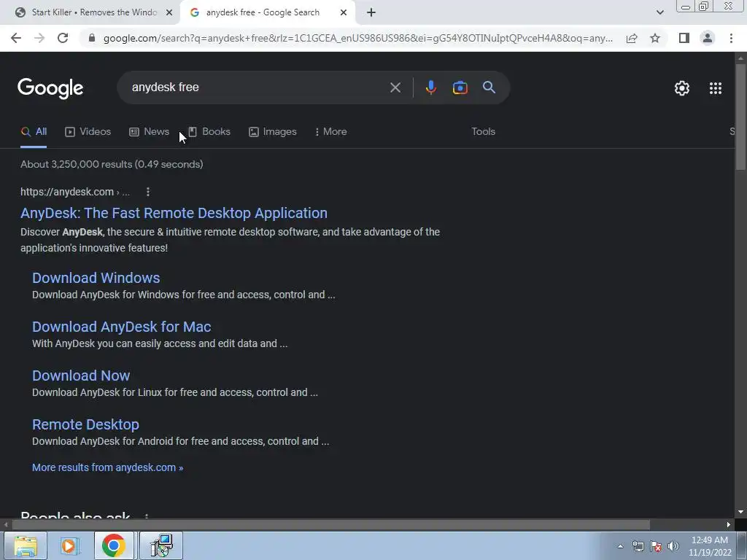
Task: Open network tray icon
Action: coord(638,546)
